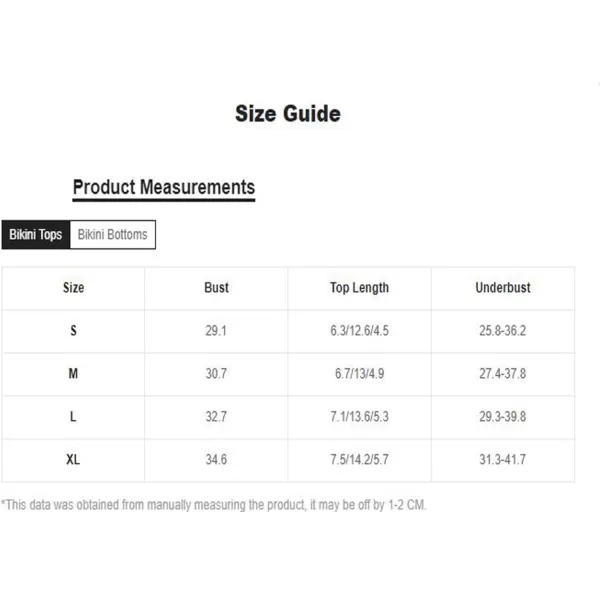Viewport: 600px width, 600px height.
Task: Click the 31.3-41.7 underbust cell
Action: click(x=503, y=459)
